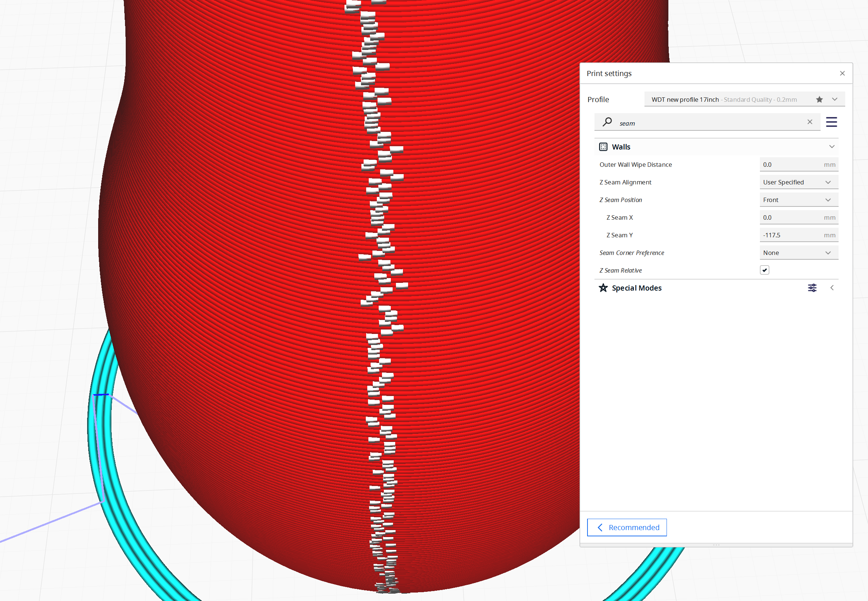Click the Seam Corner Preference label
This screenshot has width=868, height=601.
(632, 253)
